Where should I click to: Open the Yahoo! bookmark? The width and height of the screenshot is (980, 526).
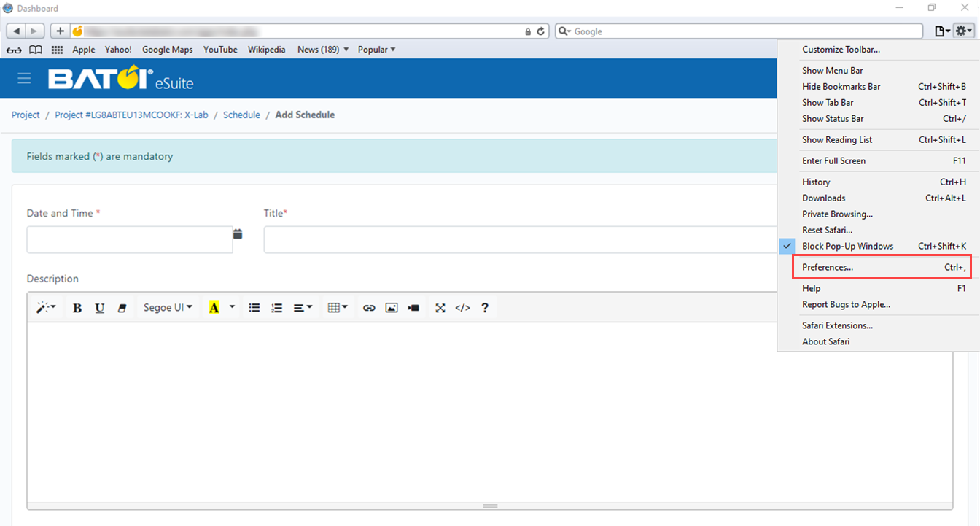pyautogui.click(x=118, y=50)
